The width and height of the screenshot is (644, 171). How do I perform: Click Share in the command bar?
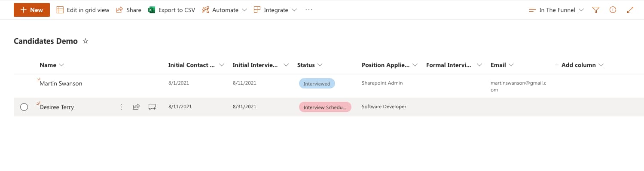click(x=128, y=10)
